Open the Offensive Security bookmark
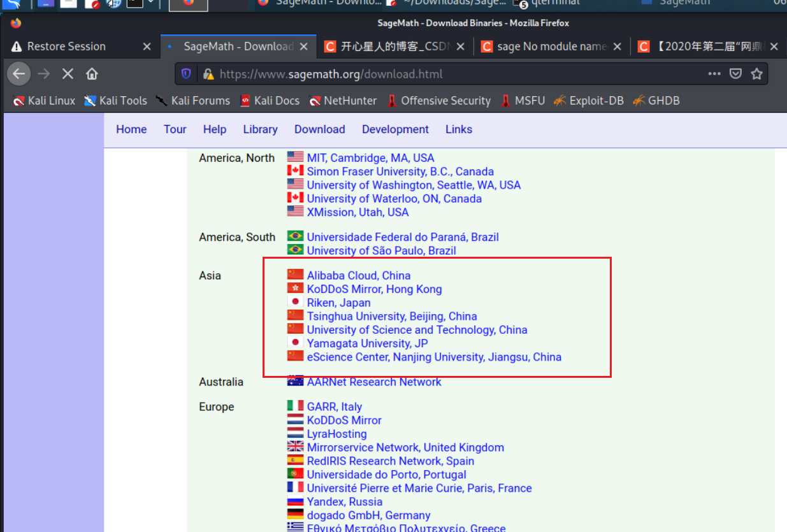Image resolution: width=787 pixels, height=532 pixels. point(438,101)
